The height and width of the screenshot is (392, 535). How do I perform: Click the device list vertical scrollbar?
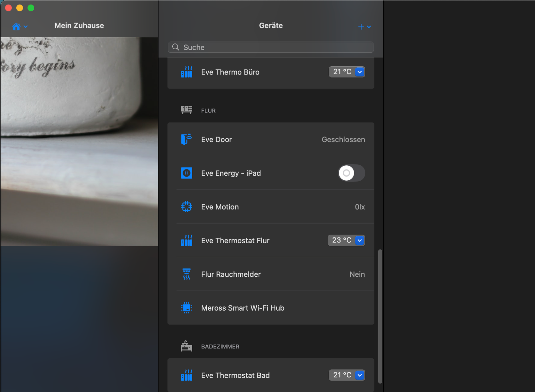[380, 316]
